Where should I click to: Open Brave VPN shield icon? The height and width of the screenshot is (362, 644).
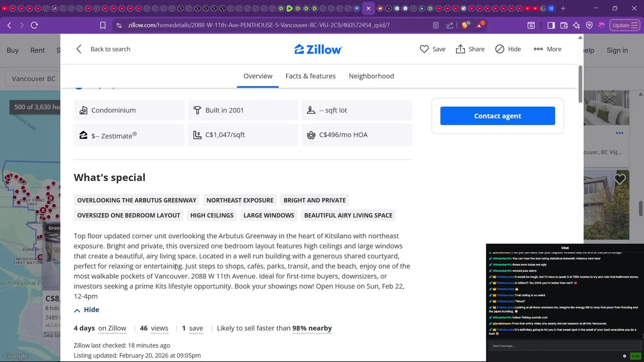pyautogui.click(x=589, y=25)
